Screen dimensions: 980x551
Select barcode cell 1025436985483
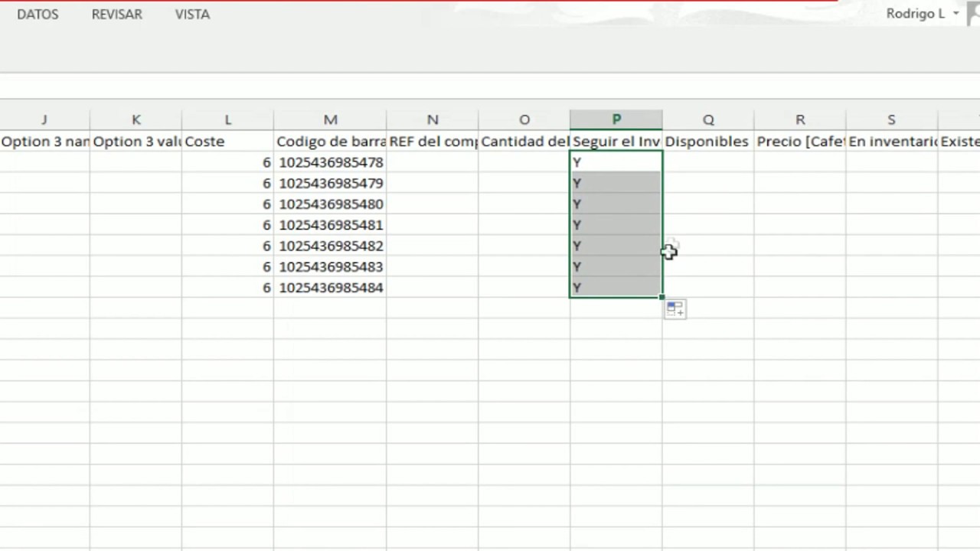pyautogui.click(x=330, y=266)
